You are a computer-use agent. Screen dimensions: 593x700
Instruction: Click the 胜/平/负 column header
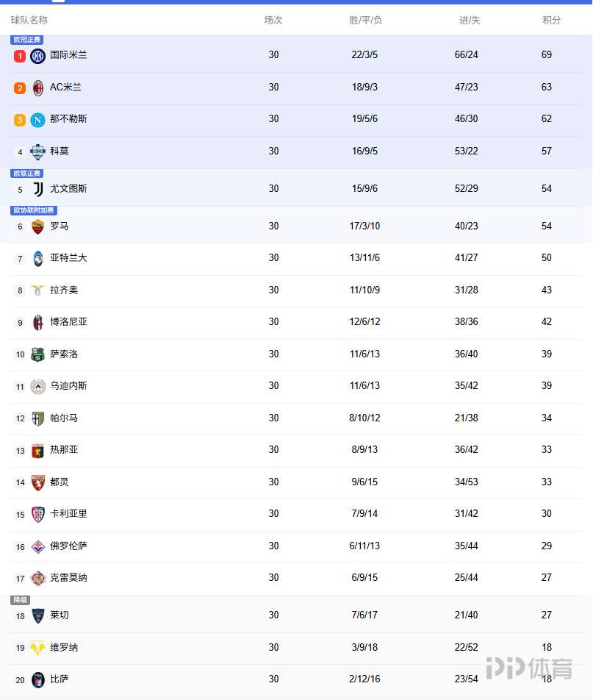365,21
